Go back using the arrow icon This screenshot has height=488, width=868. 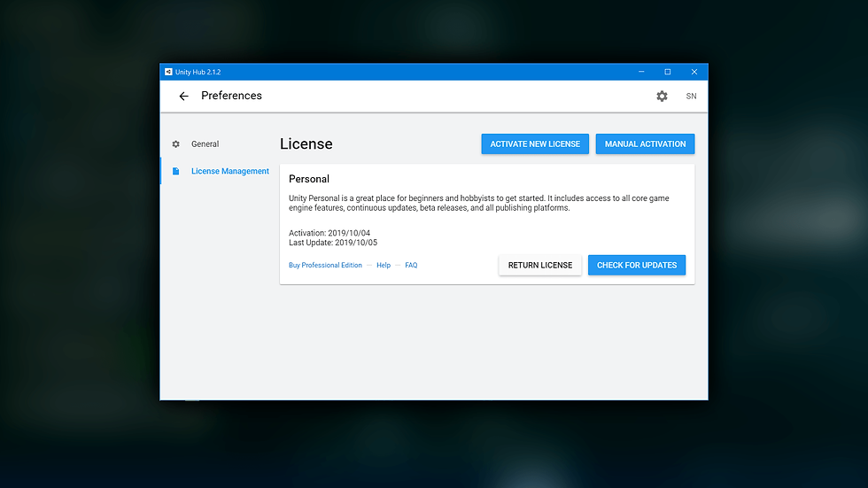pyautogui.click(x=184, y=97)
